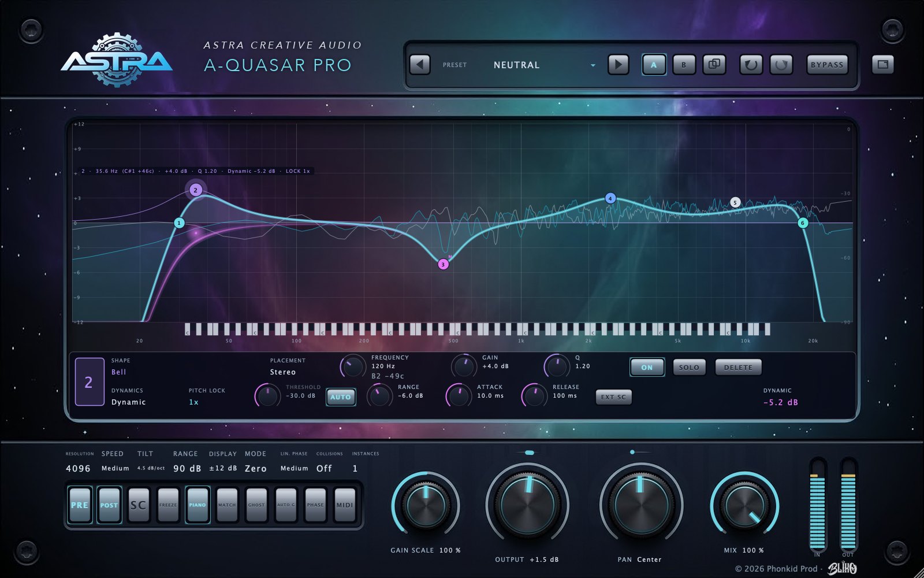The width and height of the screenshot is (924, 578).
Task: Toggle the BYPASS button
Action: point(827,64)
